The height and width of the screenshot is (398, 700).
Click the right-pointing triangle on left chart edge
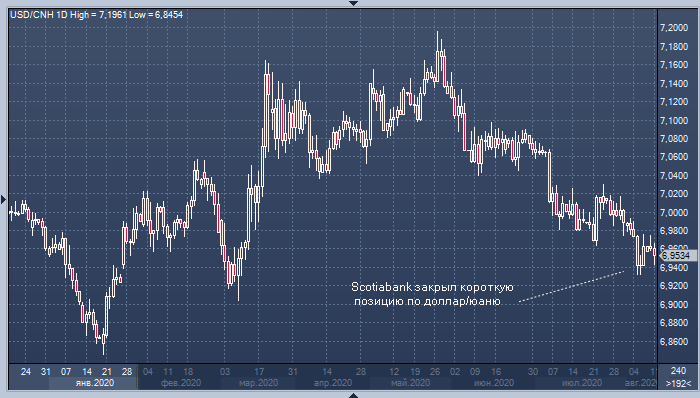pos(3,199)
